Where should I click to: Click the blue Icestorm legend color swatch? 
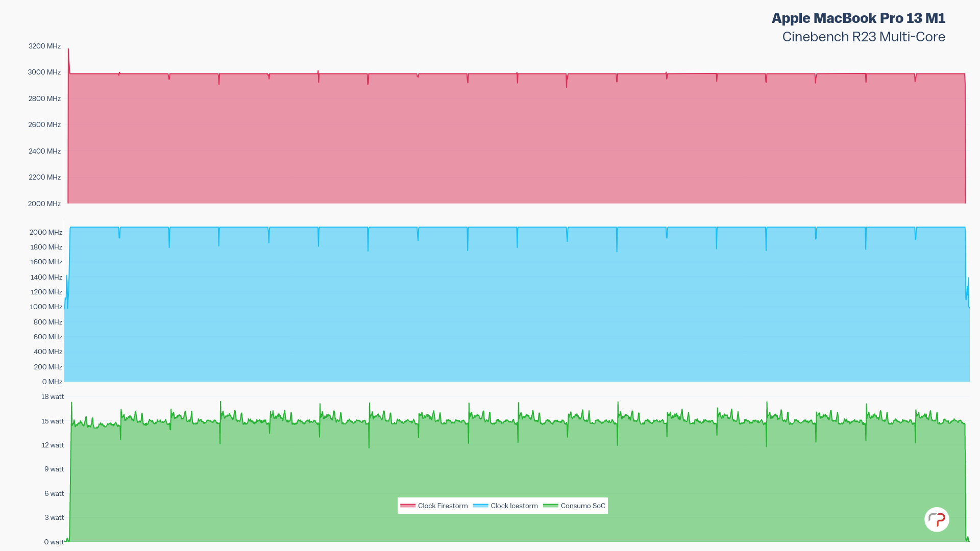(480, 506)
